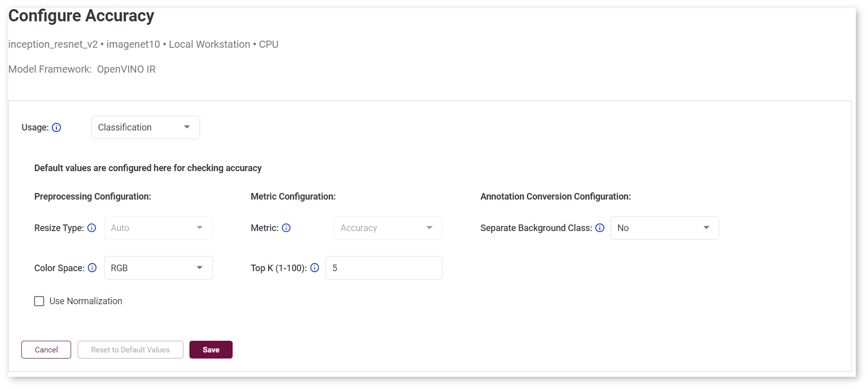Viewport: 868px width, 389px height.
Task: Click the inception_resnet_v2 model info line
Action: pos(143,44)
